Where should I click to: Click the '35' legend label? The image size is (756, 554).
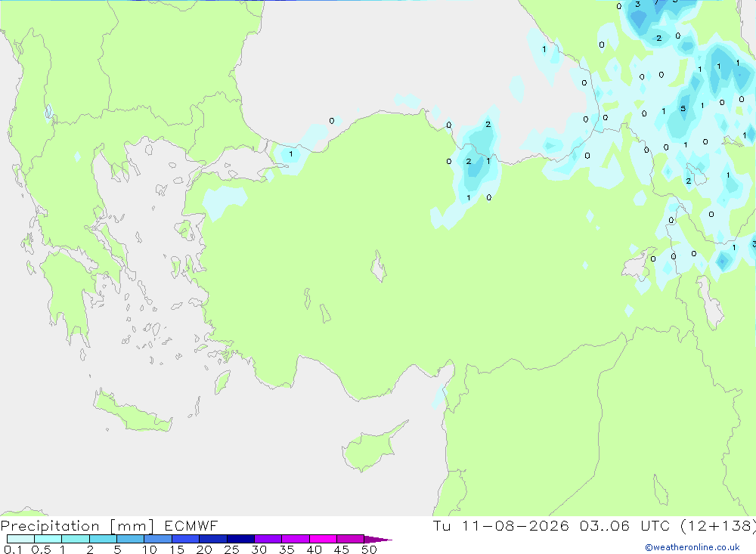[287, 549]
